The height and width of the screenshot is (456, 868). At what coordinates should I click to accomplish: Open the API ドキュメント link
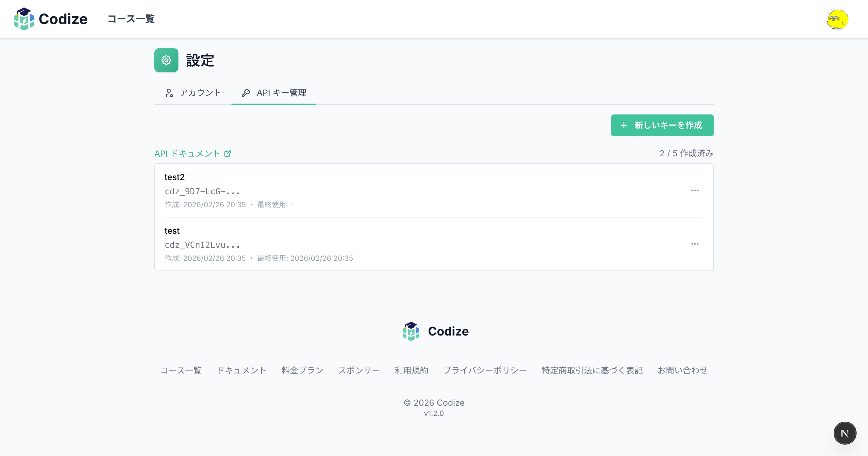tap(187, 154)
